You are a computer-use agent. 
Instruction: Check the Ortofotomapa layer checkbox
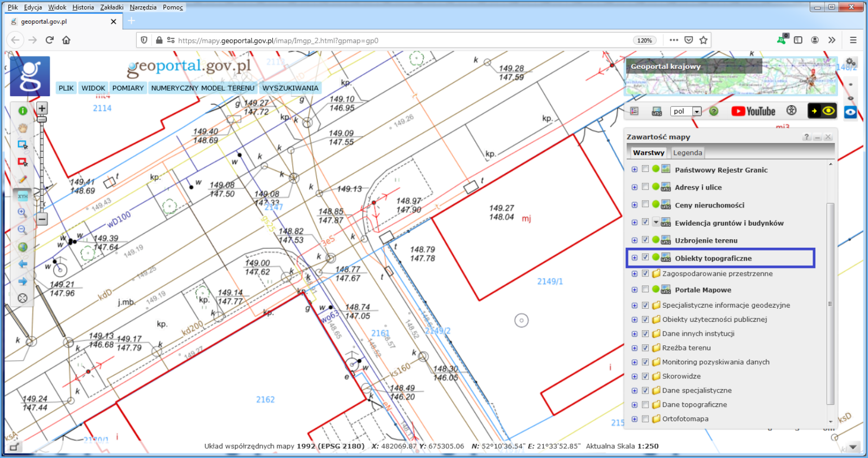point(645,419)
